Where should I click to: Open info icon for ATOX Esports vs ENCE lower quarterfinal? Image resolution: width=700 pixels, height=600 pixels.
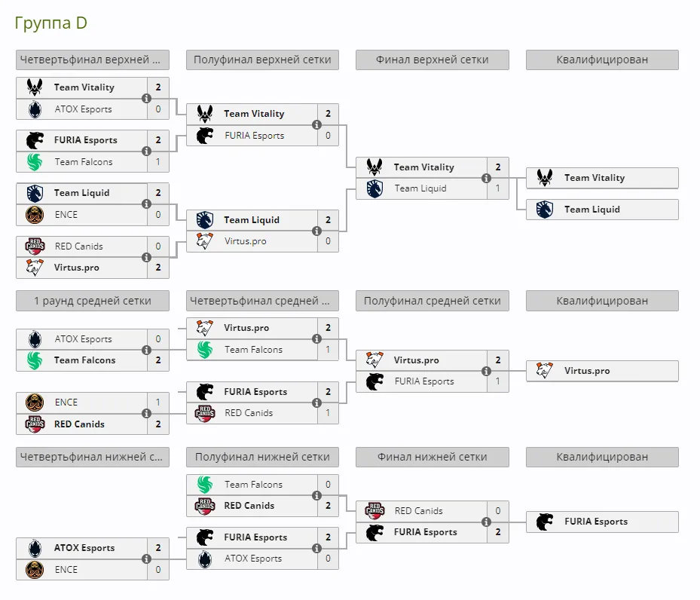(146, 559)
